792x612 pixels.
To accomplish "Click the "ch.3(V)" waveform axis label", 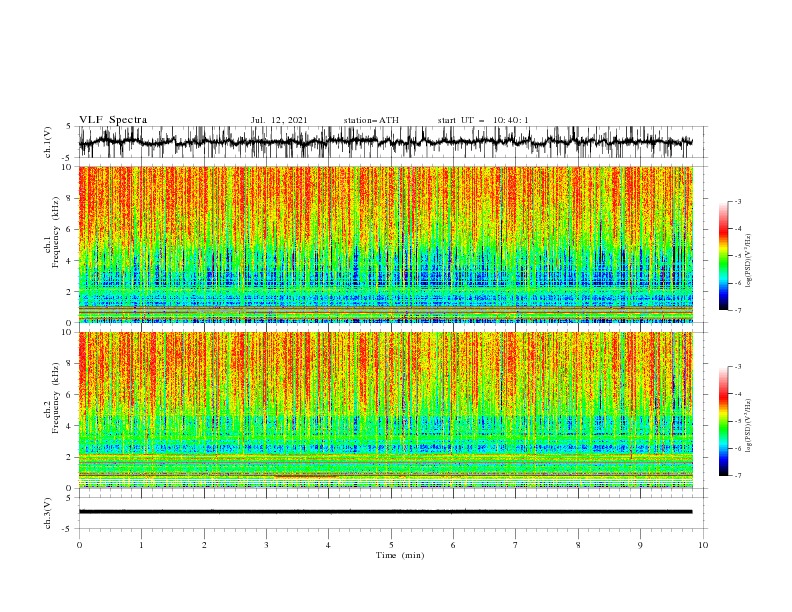I will coord(48,513).
